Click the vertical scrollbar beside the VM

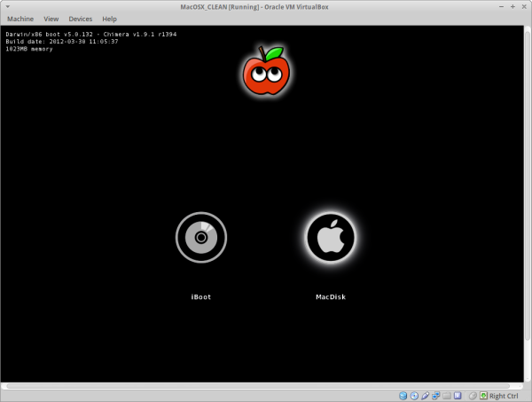click(528, 185)
